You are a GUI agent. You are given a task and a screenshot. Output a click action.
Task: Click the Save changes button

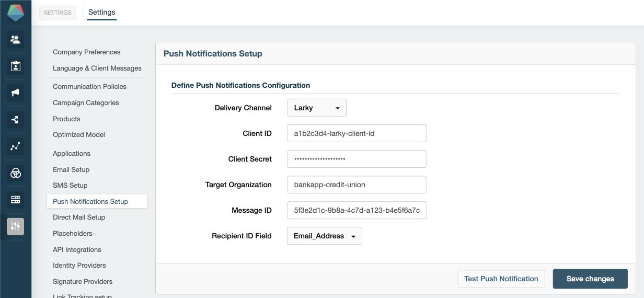pos(590,279)
